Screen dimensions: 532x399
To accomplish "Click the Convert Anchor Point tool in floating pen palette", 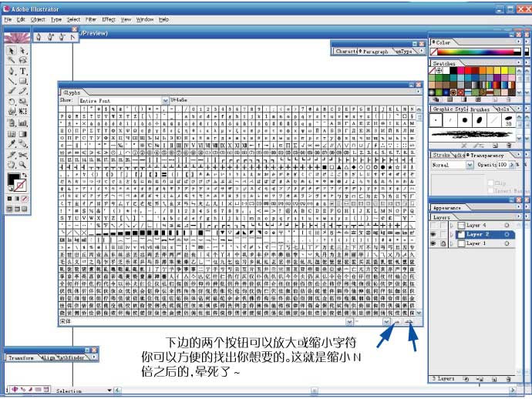I will pyautogui.click(x=72, y=37).
